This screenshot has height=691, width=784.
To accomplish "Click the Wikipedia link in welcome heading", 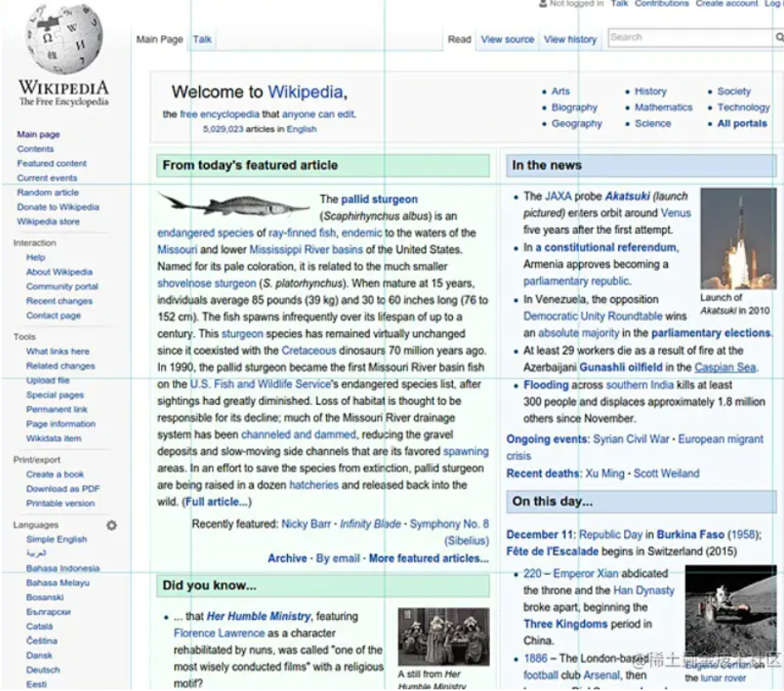I will (306, 92).
